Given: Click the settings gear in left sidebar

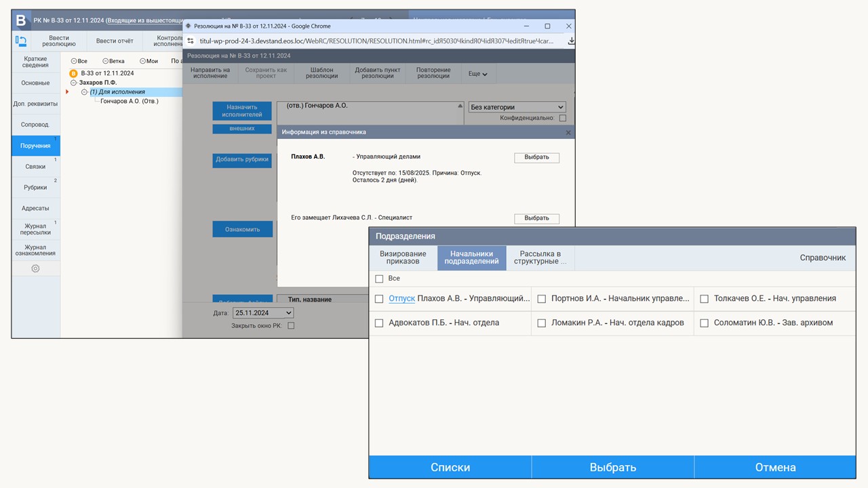Looking at the screenshot, I should [x=35, y=268].
